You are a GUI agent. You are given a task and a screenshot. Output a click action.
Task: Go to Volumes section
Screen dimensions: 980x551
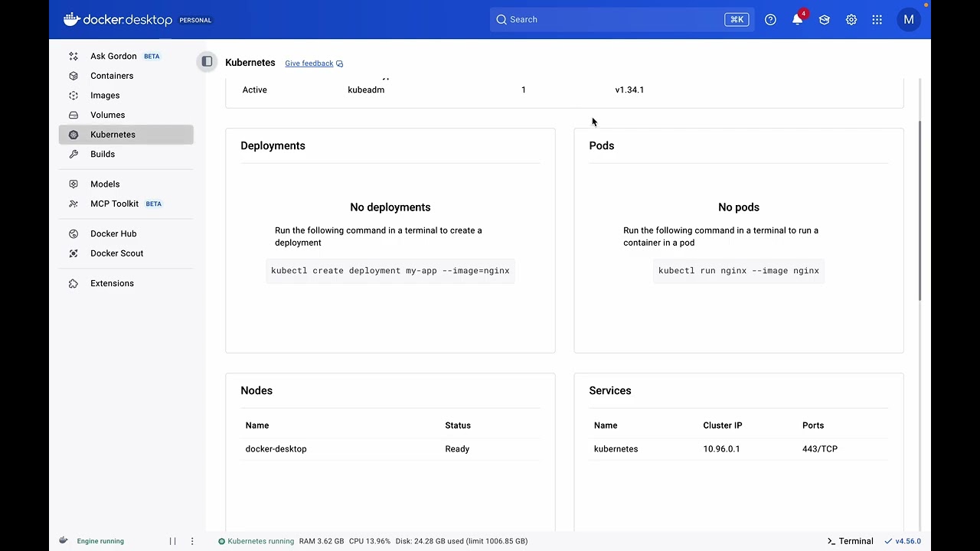coord(126,115)
